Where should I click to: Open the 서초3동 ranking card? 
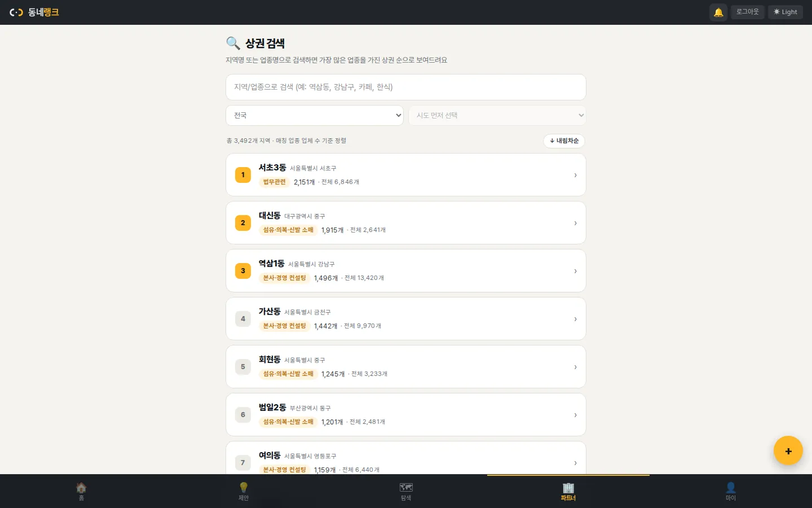406,175
